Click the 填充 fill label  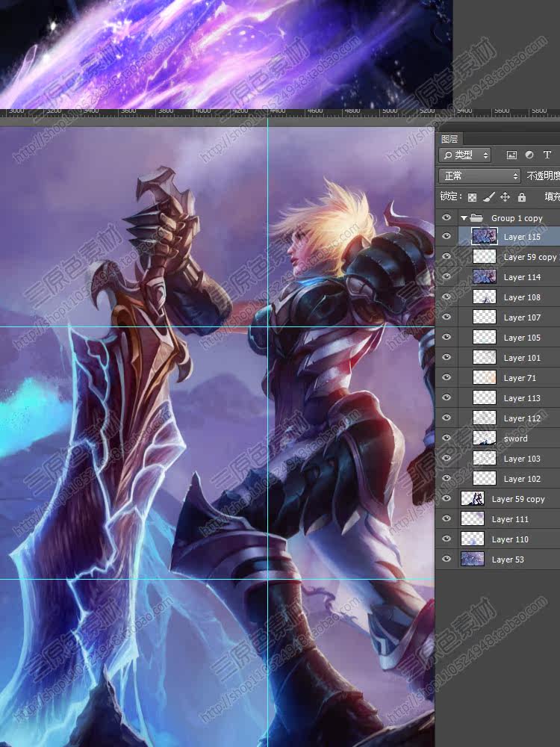(x=552, y=196)
